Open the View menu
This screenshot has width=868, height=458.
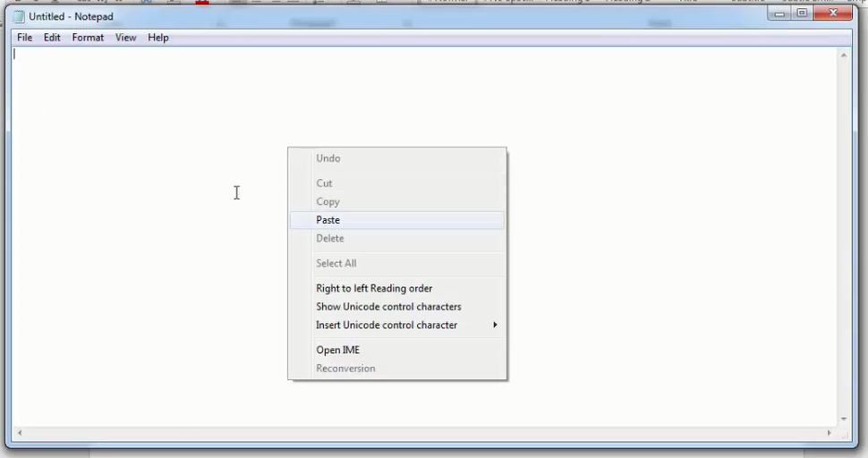[125, 38]
